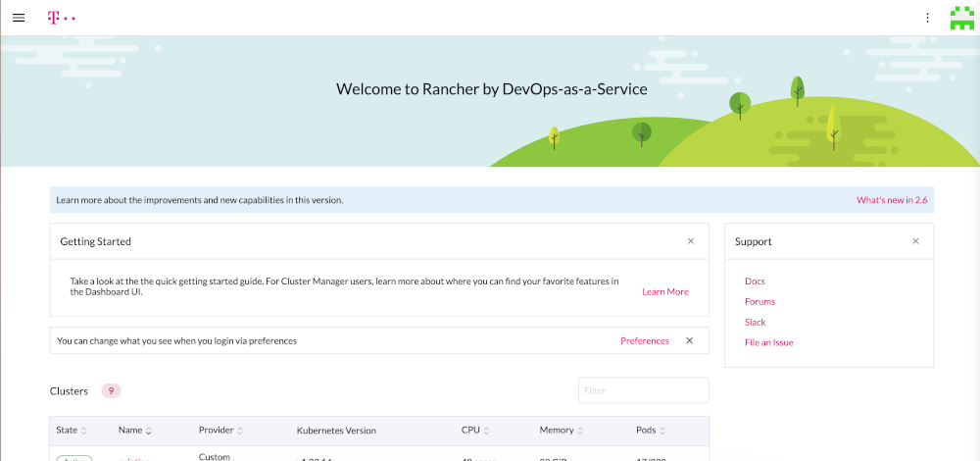Viewport: 980px width, 461px height.
Task: Click the Telekom T logo
Action: 61,18
